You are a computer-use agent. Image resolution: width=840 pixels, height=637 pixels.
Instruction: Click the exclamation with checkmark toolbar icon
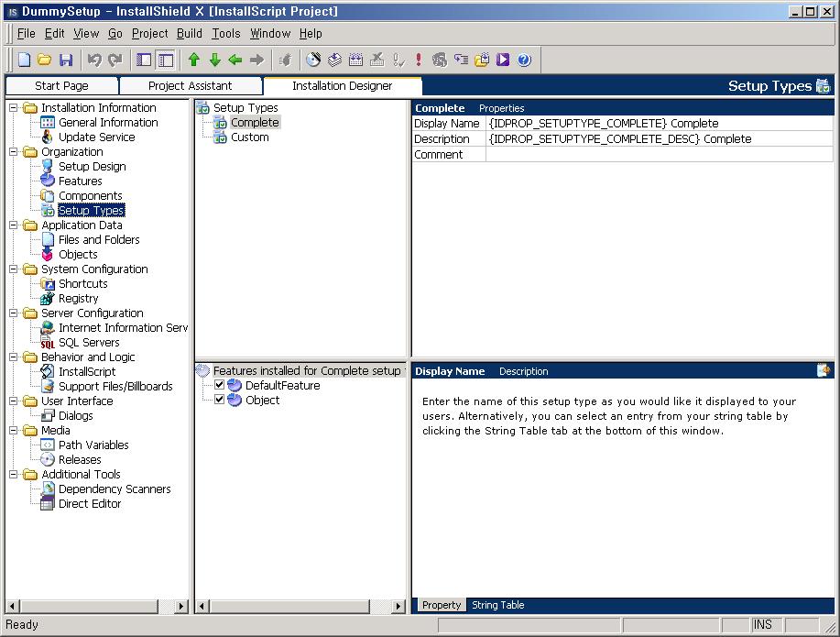pyautogui.click(x=398, y=60)
